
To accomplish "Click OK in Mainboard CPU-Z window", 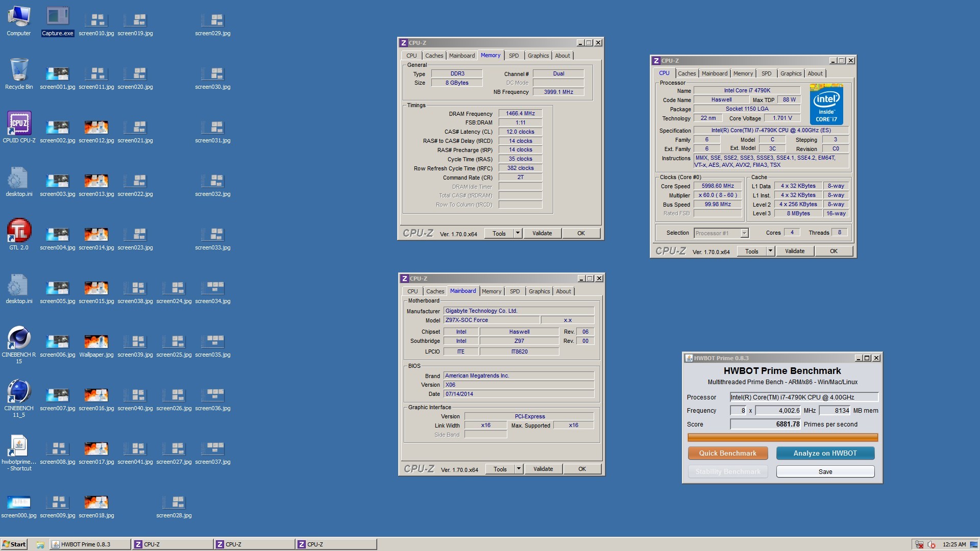I will click(x=582, y=469).
